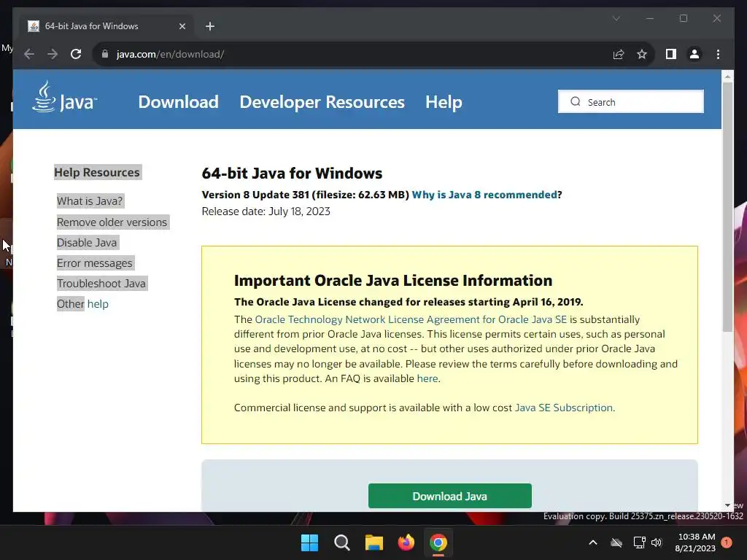747x560 pixels.
Task: Open the tab search chevron in title bar
Action: [x=616, y=18]
